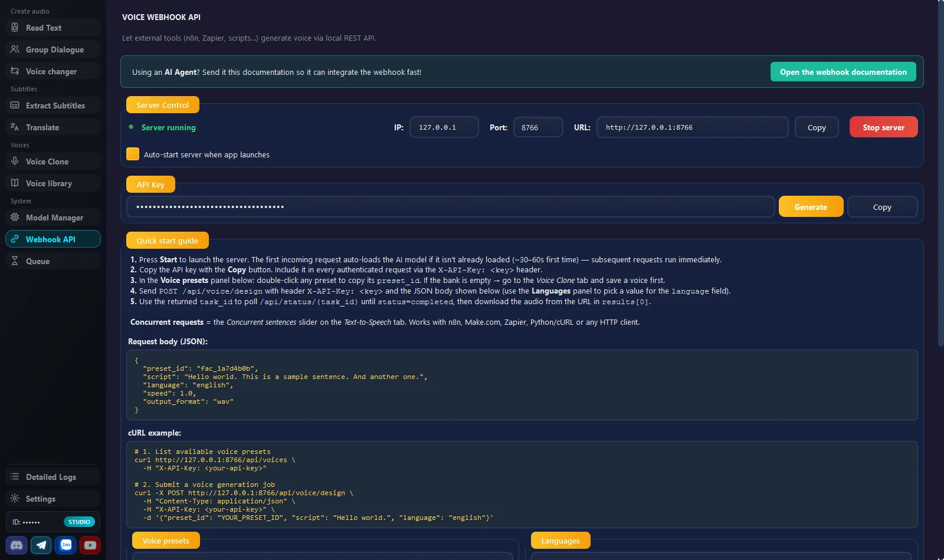Copy the server URL
The width and height of the screenshot is (944, 560).
coord(817,127)
